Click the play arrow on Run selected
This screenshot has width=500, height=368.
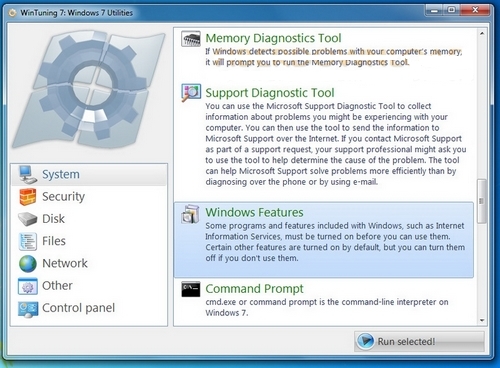[x=366, y=341]
